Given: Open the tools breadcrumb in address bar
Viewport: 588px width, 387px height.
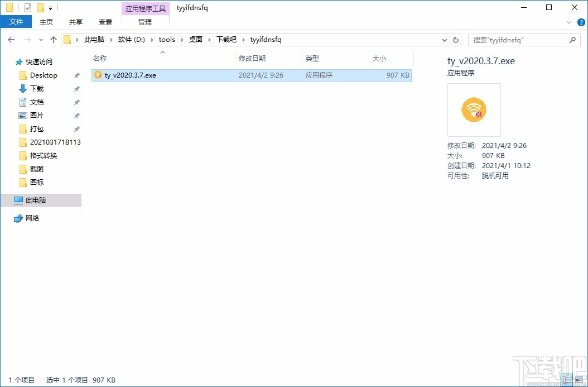Looking at the screenshot, I should [x=167, y=40].
